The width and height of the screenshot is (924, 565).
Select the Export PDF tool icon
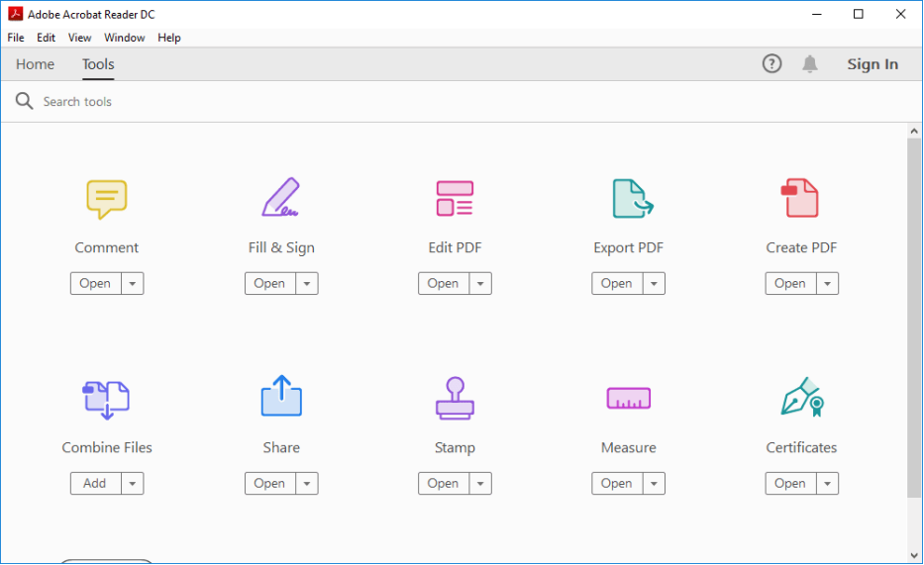tap(631, 199)
